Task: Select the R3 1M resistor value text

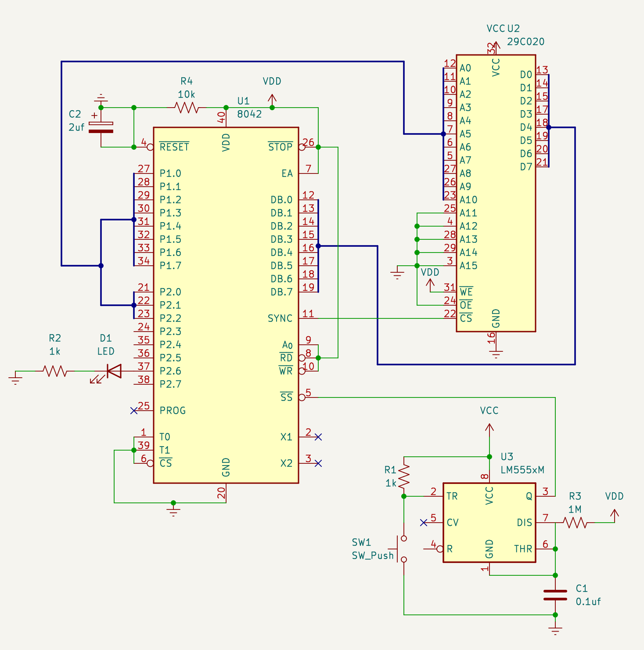Action: pos(575,509)
